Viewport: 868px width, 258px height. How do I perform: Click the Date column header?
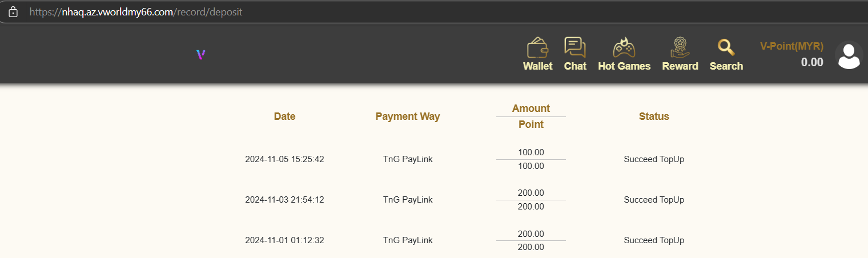[x=284, y=116]
